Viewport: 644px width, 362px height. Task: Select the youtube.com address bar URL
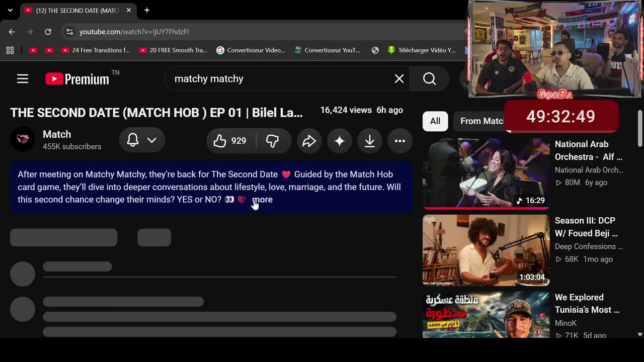(x=134, y=32)
